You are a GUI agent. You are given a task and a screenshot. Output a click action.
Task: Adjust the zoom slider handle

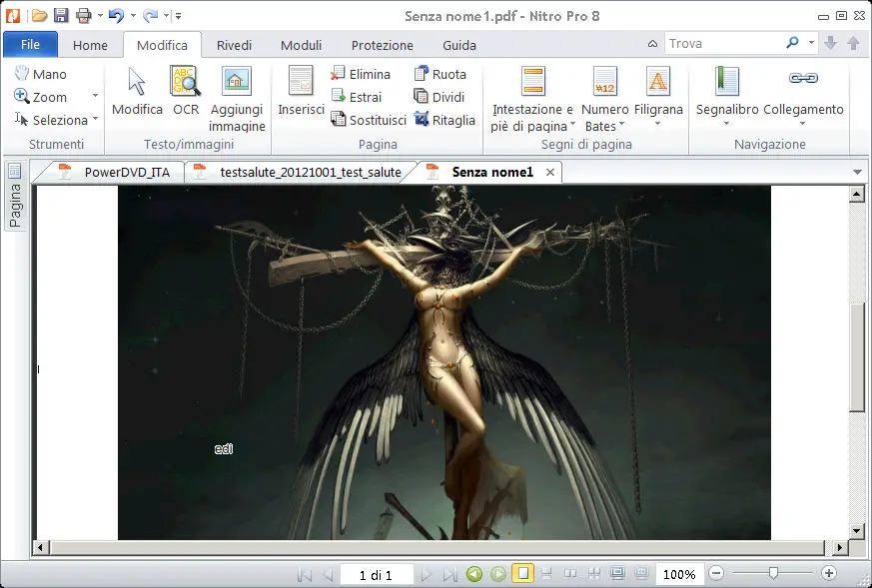[773, 573]
